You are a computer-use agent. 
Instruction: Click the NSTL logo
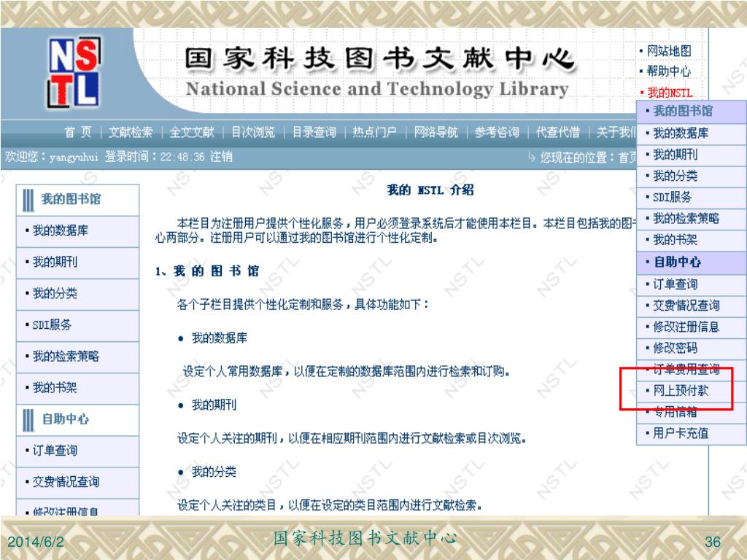(74, 72)
